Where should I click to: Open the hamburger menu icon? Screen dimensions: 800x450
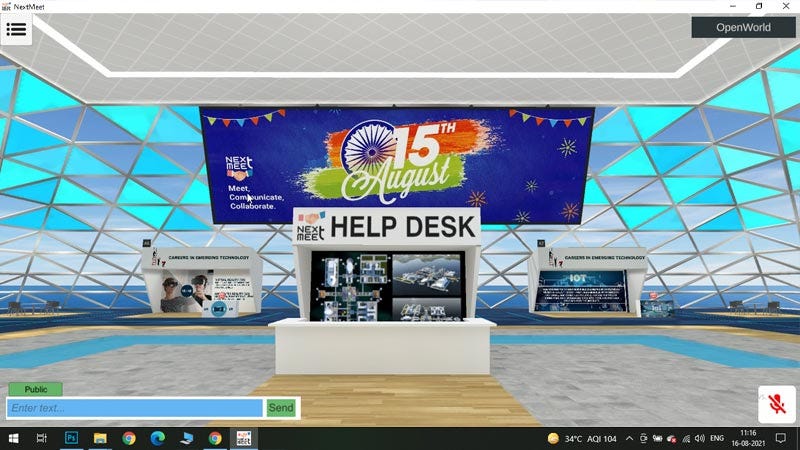pos(16,29)
